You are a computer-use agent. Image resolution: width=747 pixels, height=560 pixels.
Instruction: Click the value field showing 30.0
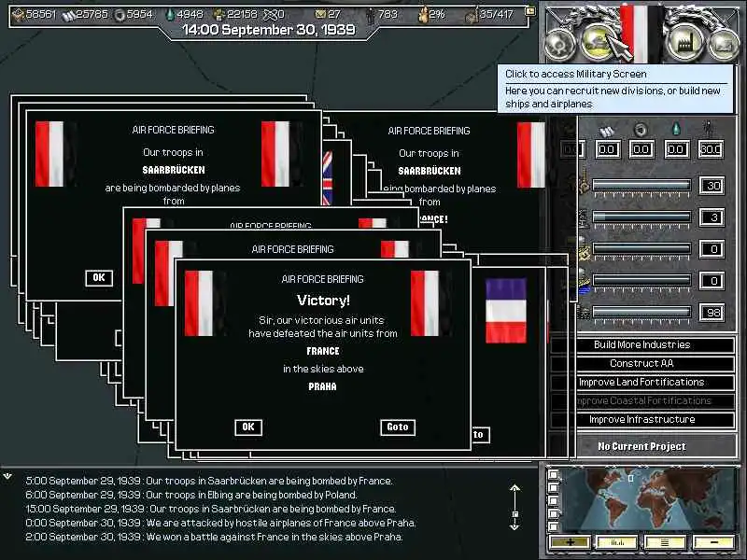pyautogui.click(x=711, y=149)
